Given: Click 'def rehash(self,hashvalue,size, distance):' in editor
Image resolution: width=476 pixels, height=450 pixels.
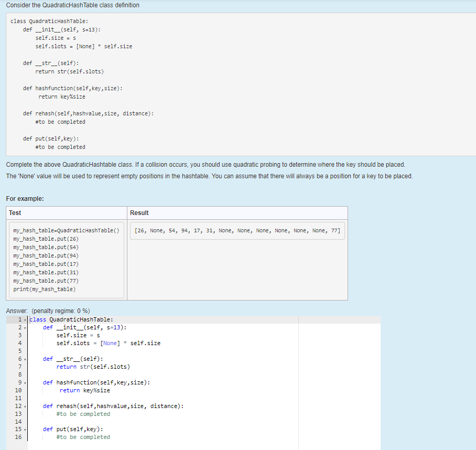Looking at the screenshot, I should coord(113,406).
